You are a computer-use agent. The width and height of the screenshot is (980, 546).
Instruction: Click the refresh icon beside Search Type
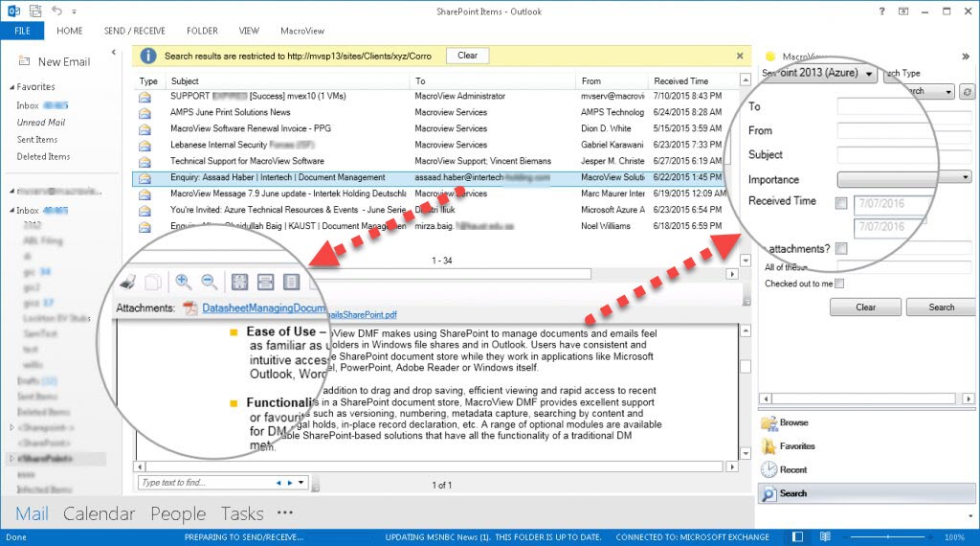(x=967, y=92)
